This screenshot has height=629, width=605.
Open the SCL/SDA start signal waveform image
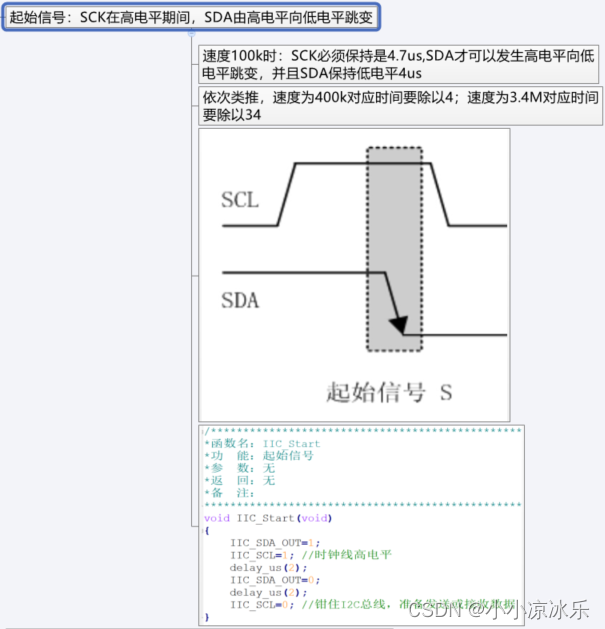(354, 275)
